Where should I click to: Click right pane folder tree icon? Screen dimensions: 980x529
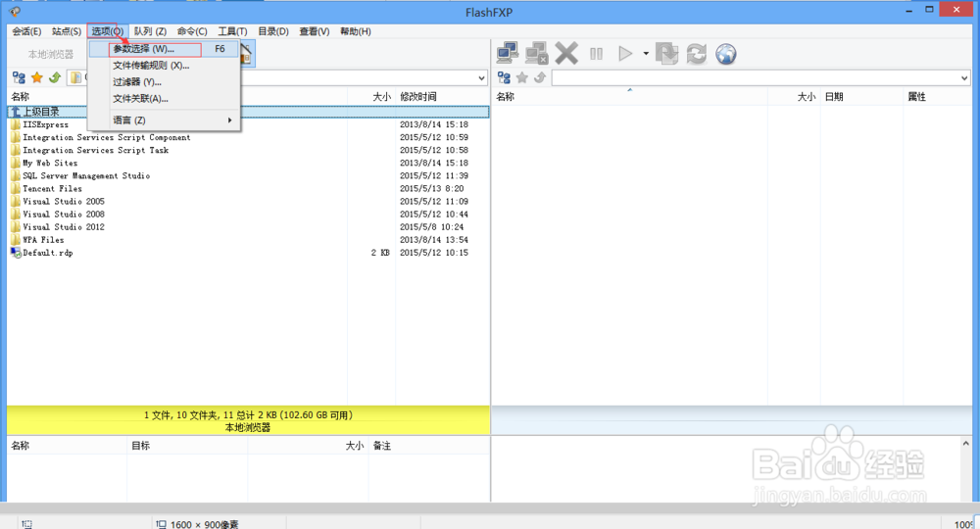[x=504, y=77]
